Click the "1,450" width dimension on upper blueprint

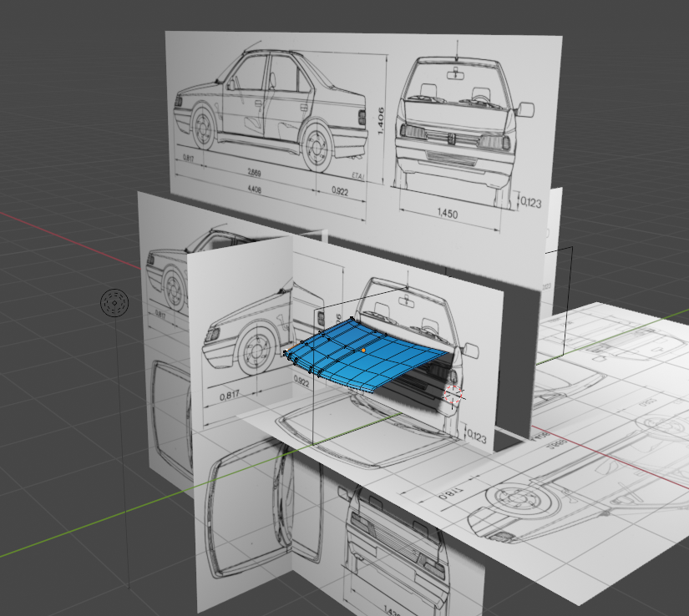coord(447,214)
